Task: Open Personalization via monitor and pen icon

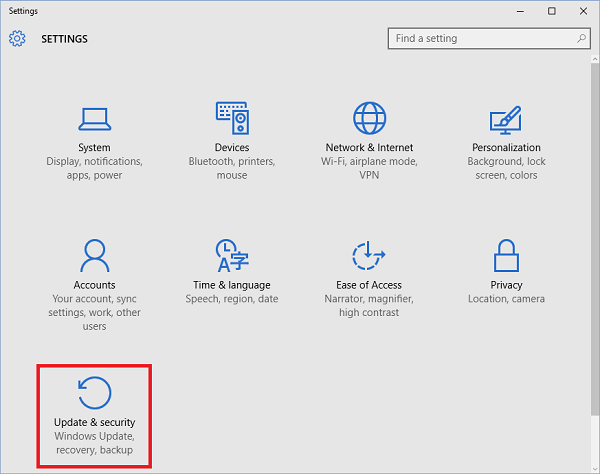Action: click(506, 120)
